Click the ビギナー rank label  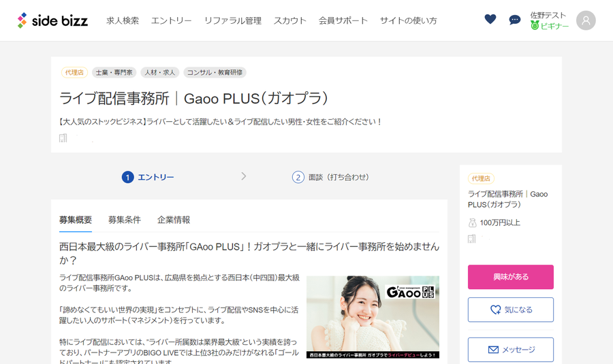pyautogui.click(x=554, y=26)
